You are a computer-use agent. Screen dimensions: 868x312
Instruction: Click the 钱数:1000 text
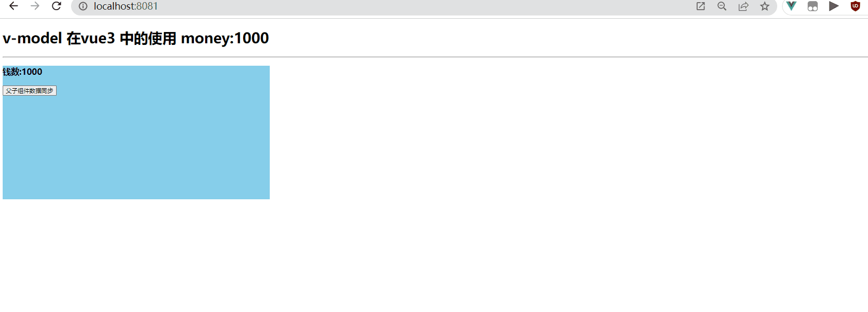(x=22, y=72)
